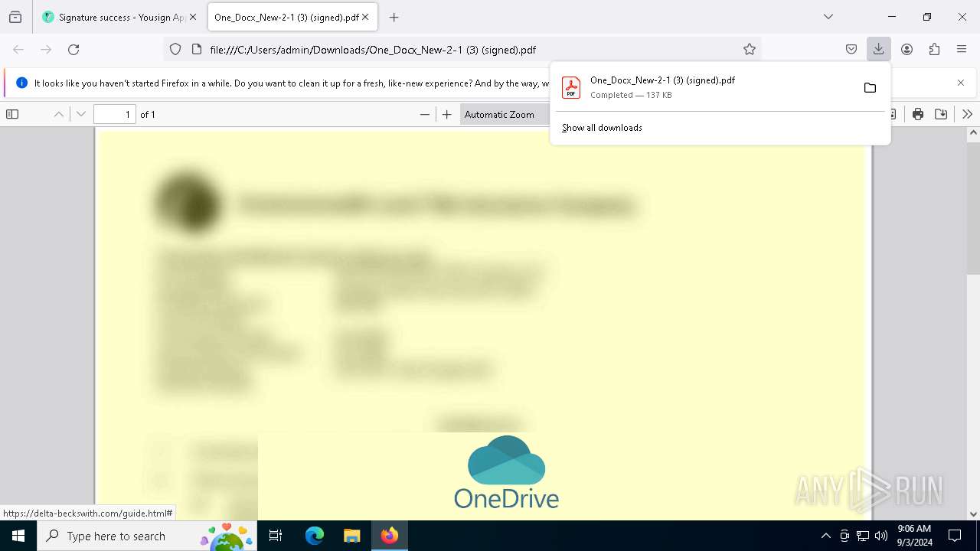Open Firefox recent browsing list icon
The height and width of the screenshot is (551, 980).
point(15,17)
